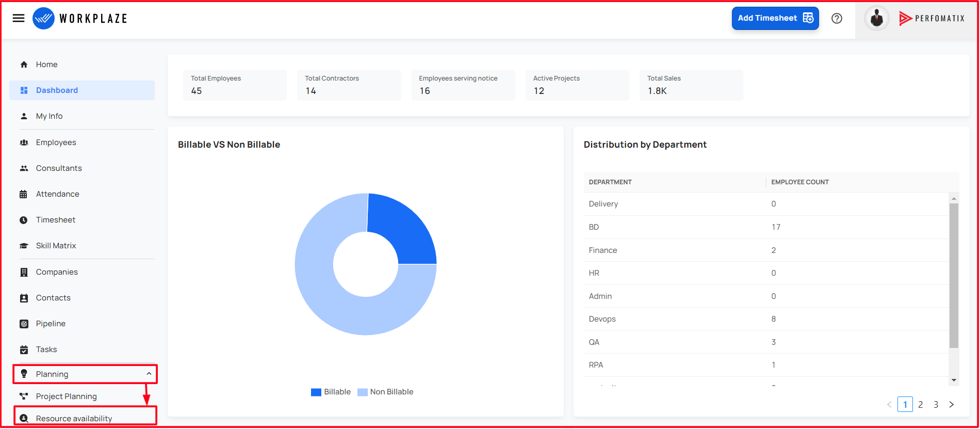This screenshot has width=980, height=429.
Task: Collapse the Planning menu chevron
Action: 149,374
